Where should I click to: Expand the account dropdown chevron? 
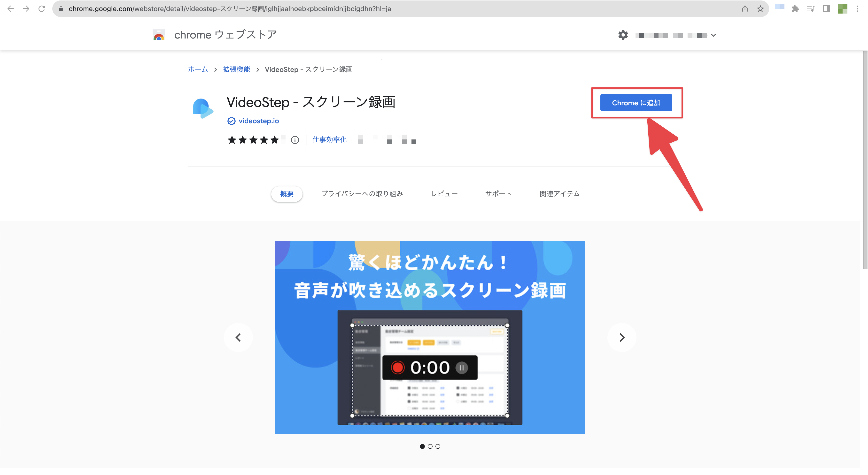(x=713, y=35)
